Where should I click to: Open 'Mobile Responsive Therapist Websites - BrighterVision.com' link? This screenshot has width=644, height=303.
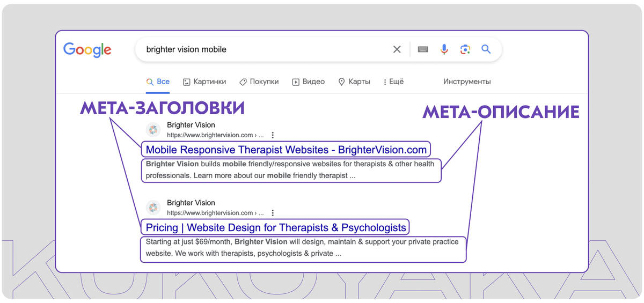[287, 150]
